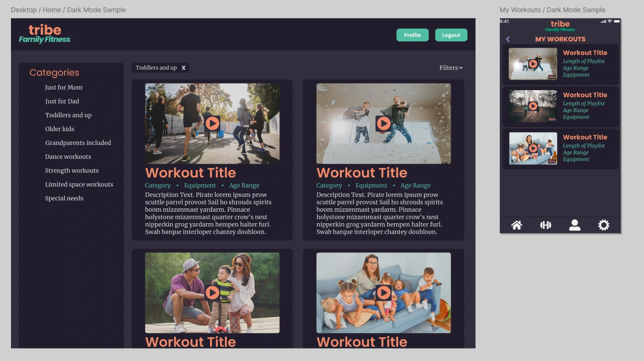
Task: Play the outdoor group workout video on desktop
Action: (x=212, y=124)
